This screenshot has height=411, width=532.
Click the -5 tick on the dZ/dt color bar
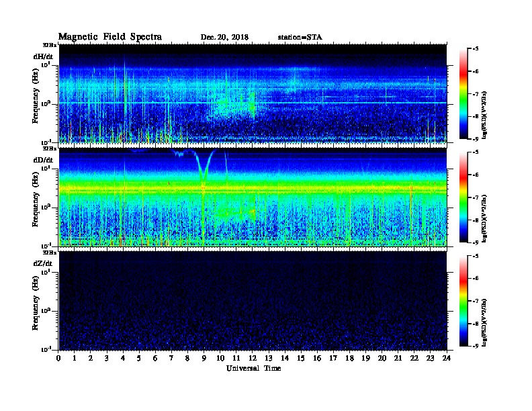(476, 256)
